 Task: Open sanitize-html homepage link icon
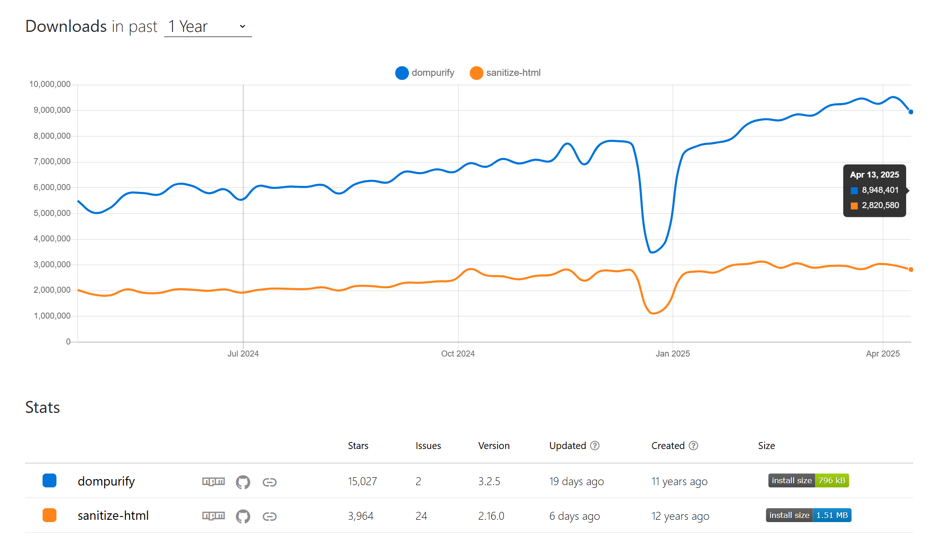(269, 517)
